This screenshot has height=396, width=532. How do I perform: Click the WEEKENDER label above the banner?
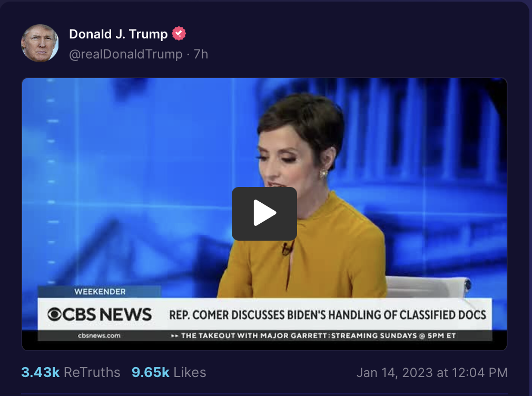click(x=100, y=292)
